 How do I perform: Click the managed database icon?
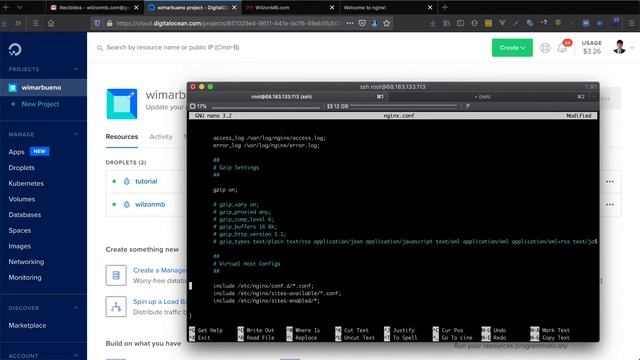116,276
